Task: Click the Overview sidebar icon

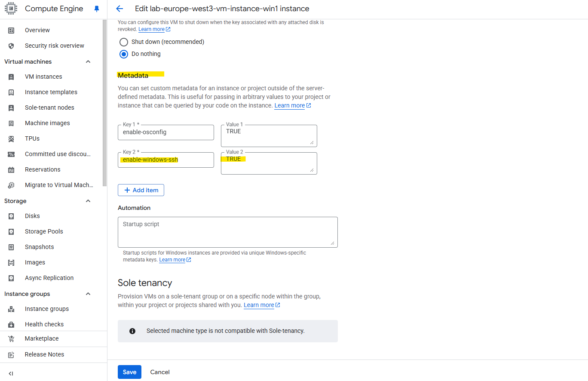Action: [11, 30]
